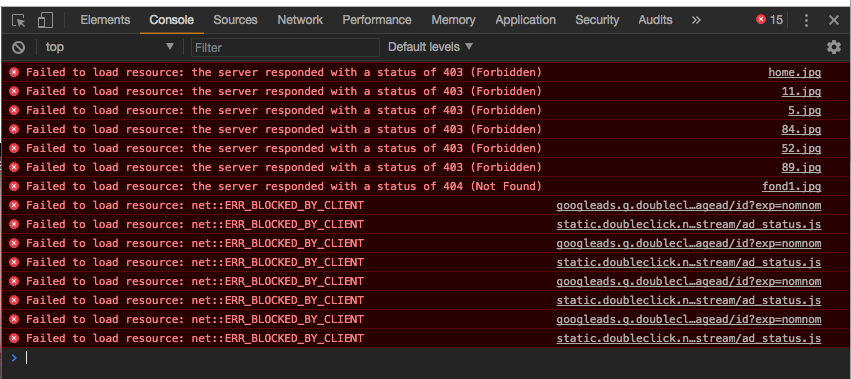Activate the inspect element picker icon
851x379 pixels.
point(18,21)
